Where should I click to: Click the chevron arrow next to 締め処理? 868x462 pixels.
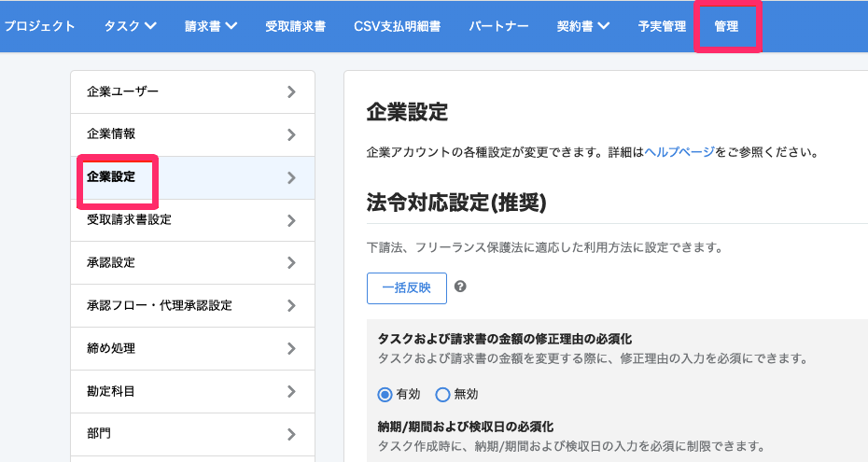(292, 348)
